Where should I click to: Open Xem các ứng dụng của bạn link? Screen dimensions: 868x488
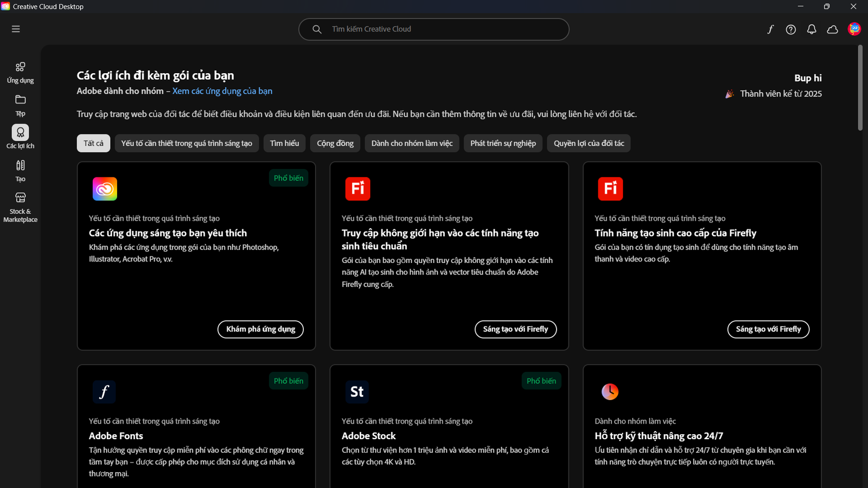pos(222,91)
